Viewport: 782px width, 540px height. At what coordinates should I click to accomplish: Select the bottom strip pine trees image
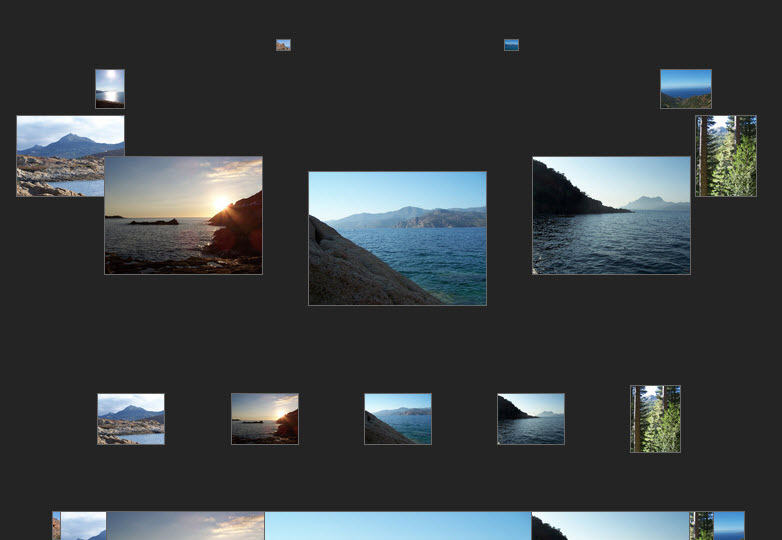[702, 526]
